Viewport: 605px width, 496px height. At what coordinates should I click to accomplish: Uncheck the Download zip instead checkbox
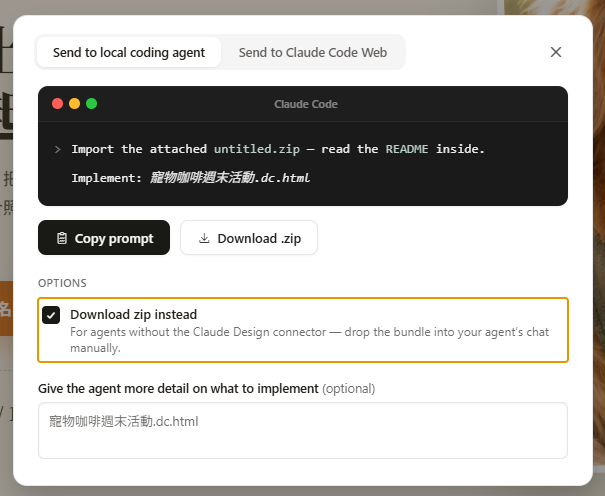coord(51,315)
